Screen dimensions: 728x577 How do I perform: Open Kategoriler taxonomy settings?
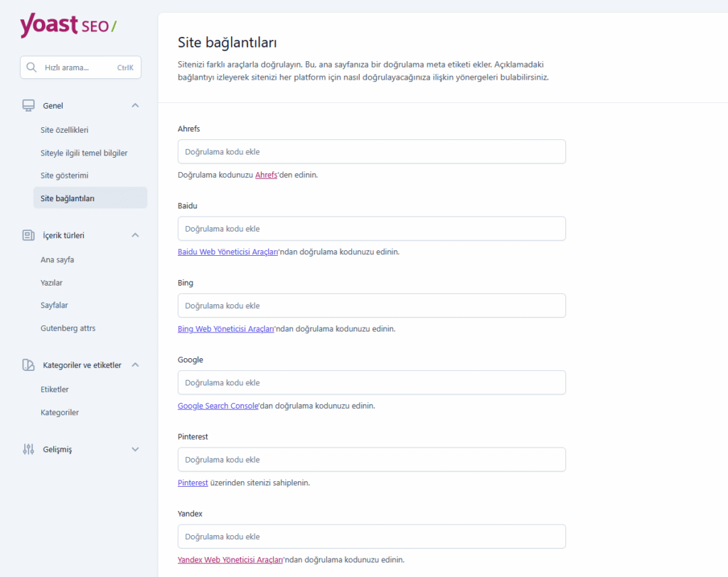point(60,412)
